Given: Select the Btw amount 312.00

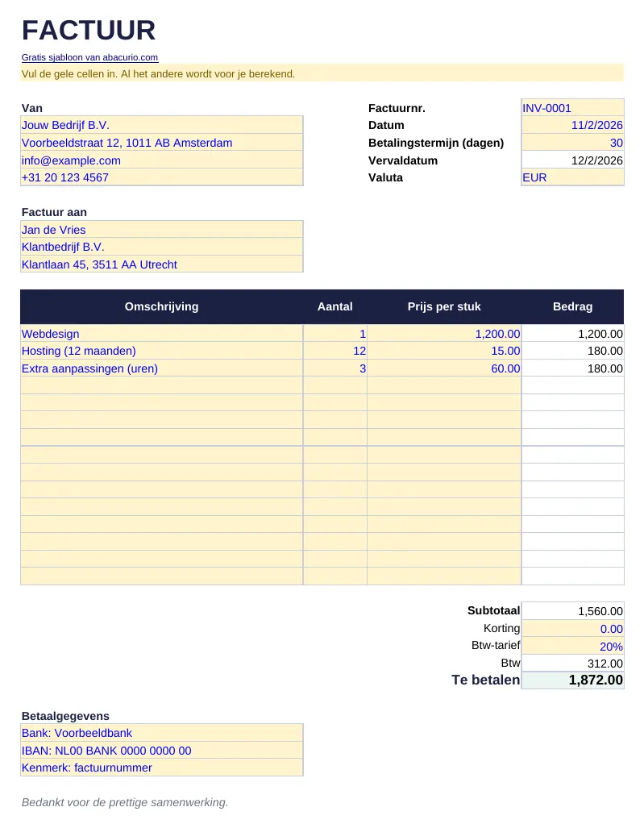Looking at the screenshot, I should [573, 664].
